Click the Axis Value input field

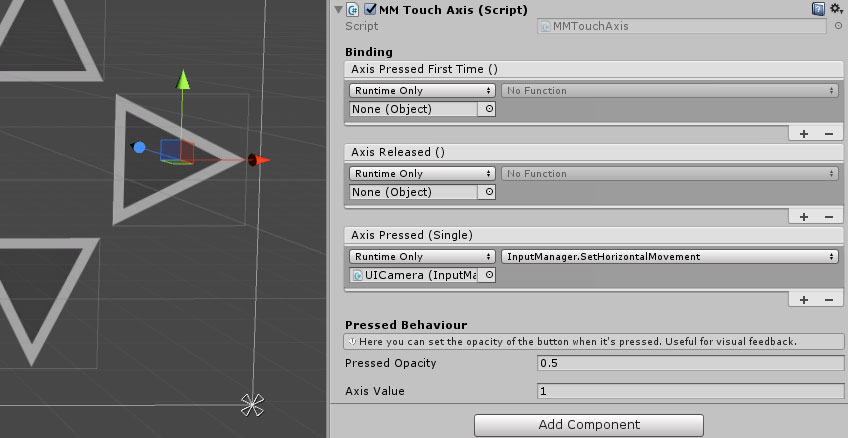tap(690, 391)
